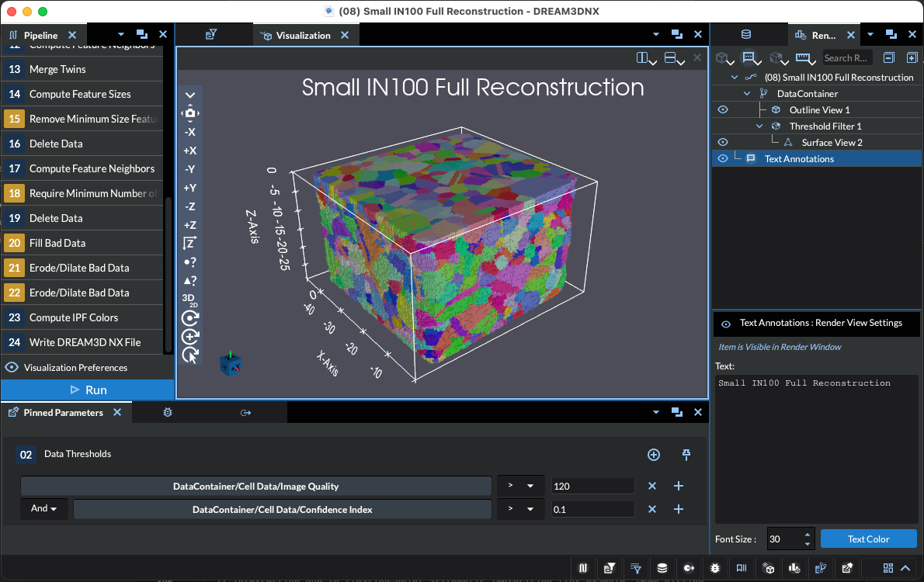The width and height of the screenshot is (924, 582).
Task: Click the rotation plus icon in view toolbar
Action: (189, 336)
